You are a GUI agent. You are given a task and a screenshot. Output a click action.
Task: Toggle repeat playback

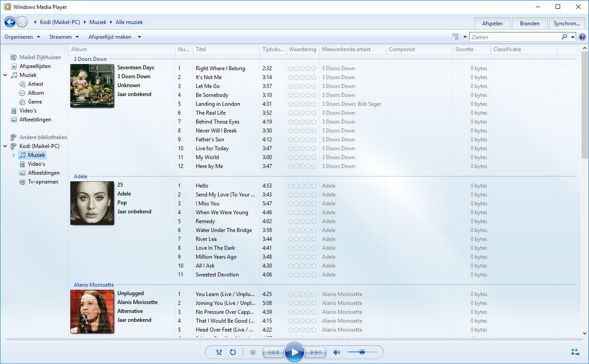pos(233,352)
